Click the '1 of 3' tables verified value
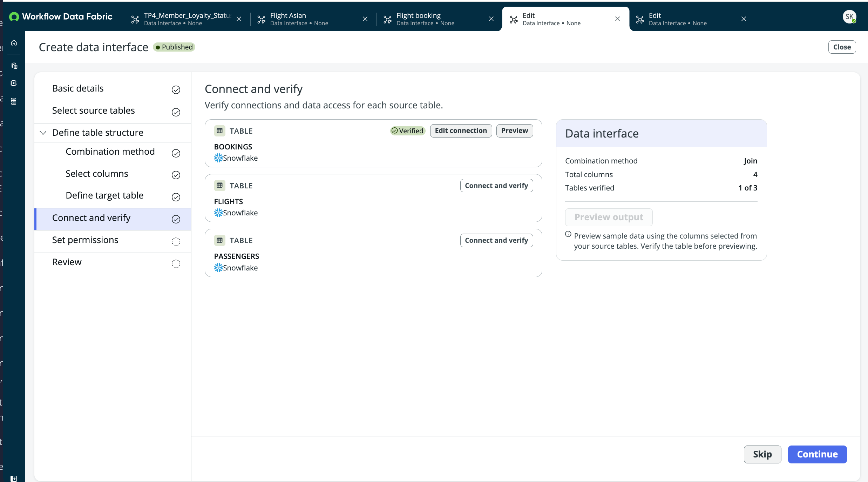 (x=748, y=188)
